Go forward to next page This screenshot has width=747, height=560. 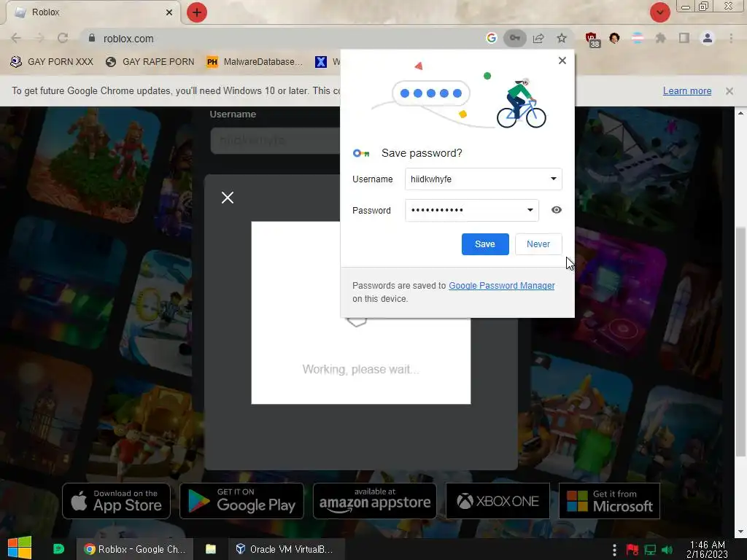click(x=39, y=38)
